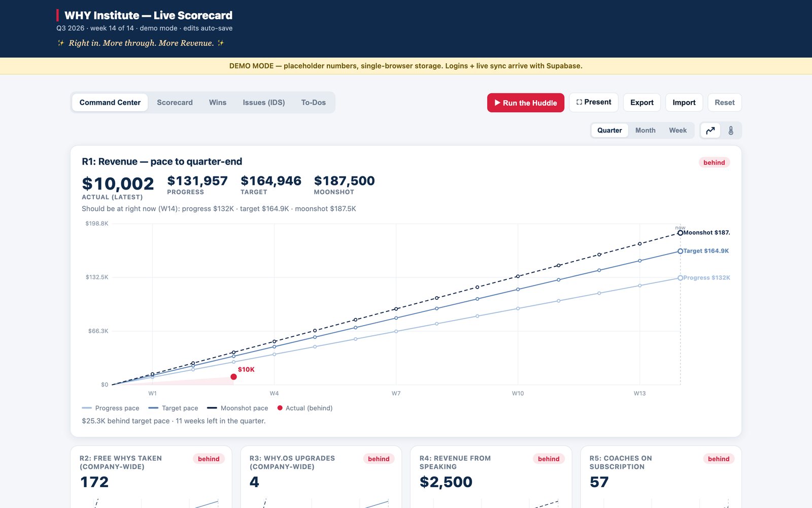Click the Actual (behind) legend entry
This screenshot has height=508, width=812.
305,408
